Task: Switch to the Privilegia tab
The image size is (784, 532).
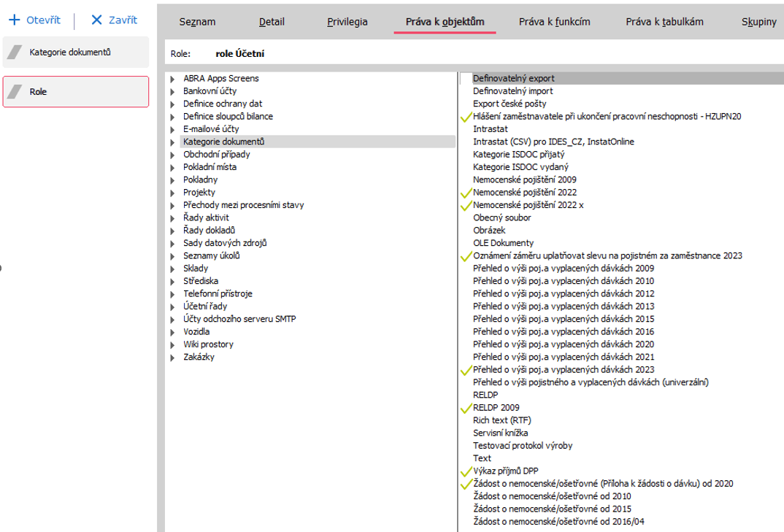Action: (x=347, y=22)
